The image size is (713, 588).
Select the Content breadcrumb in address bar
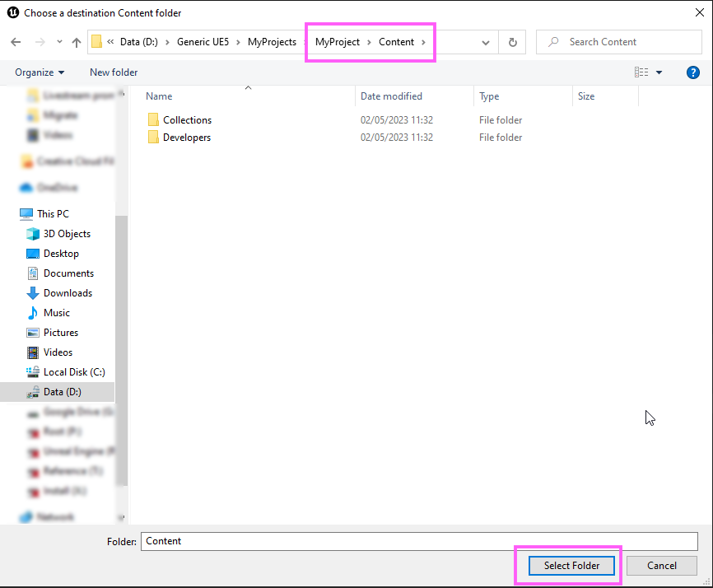(397, 42)
